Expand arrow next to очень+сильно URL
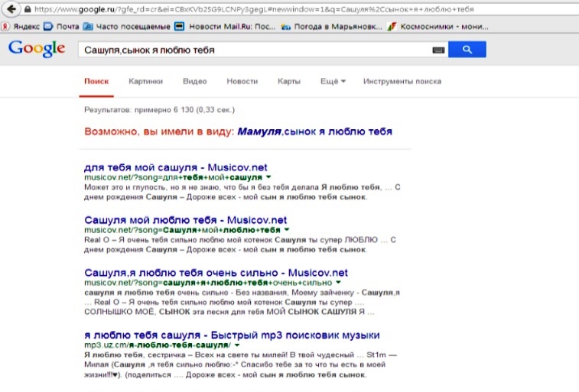 [338, 283]
